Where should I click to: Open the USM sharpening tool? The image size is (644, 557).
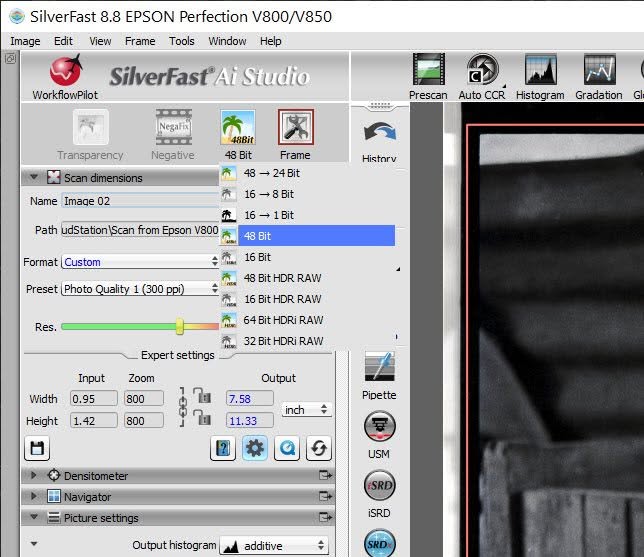(380, 426)
